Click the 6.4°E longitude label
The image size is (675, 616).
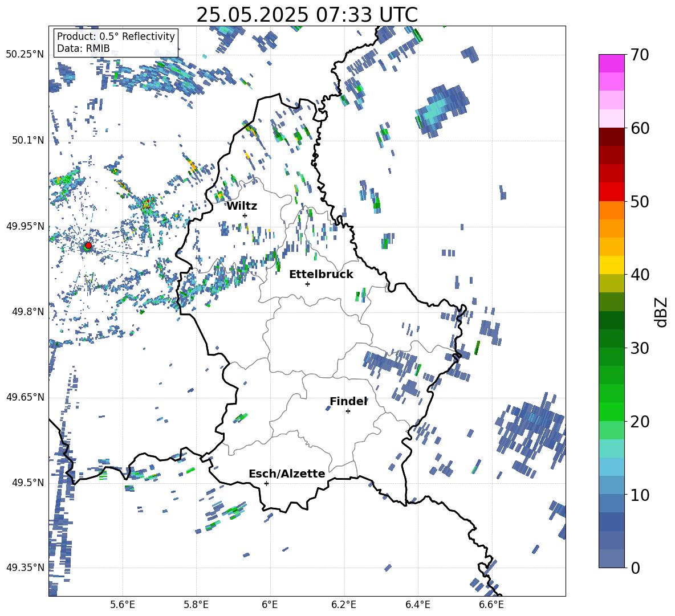[x=418, y=605]
